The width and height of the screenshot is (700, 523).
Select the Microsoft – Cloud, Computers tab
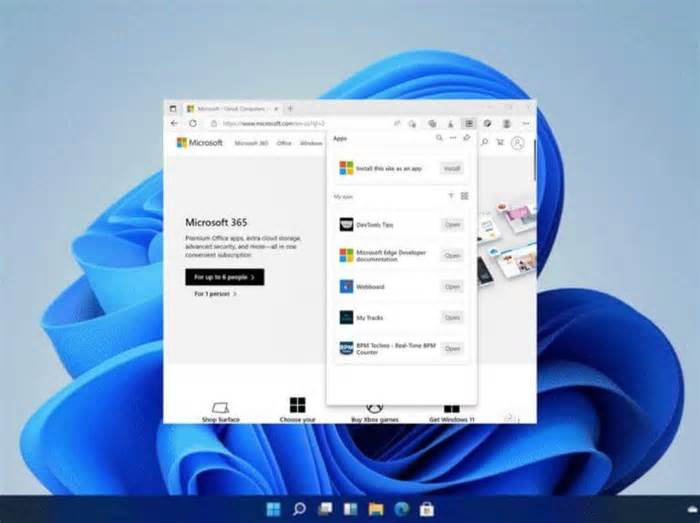pyautogui.click(x=232, y=108)
